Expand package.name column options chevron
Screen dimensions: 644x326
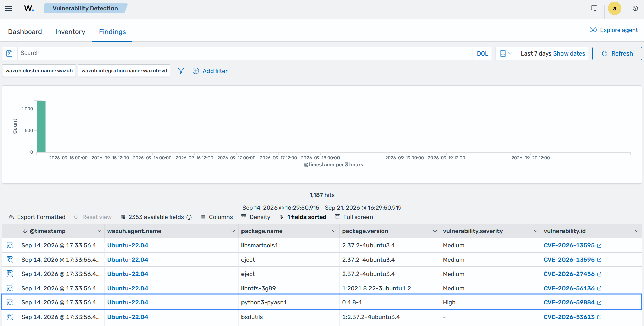coord(334,231)
